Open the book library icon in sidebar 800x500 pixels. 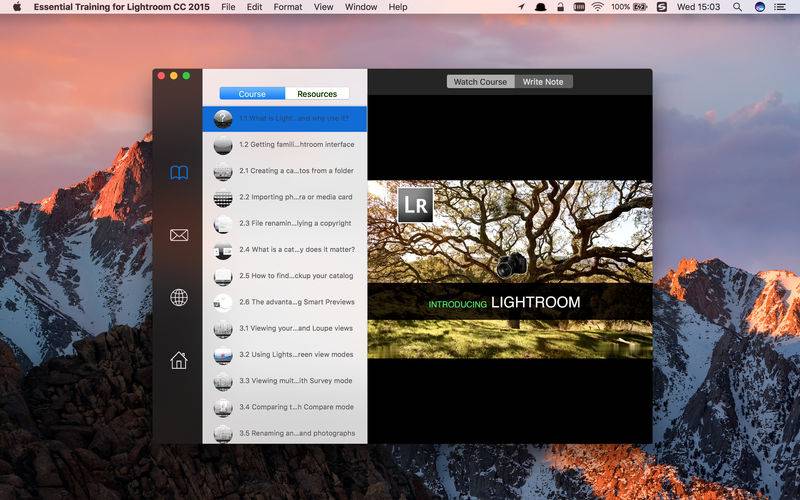179,172
